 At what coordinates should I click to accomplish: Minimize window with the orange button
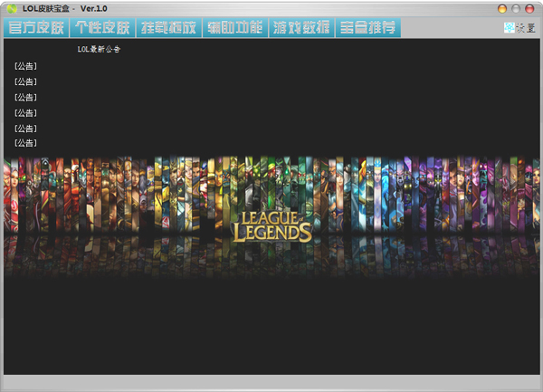(x=501, y=9)
